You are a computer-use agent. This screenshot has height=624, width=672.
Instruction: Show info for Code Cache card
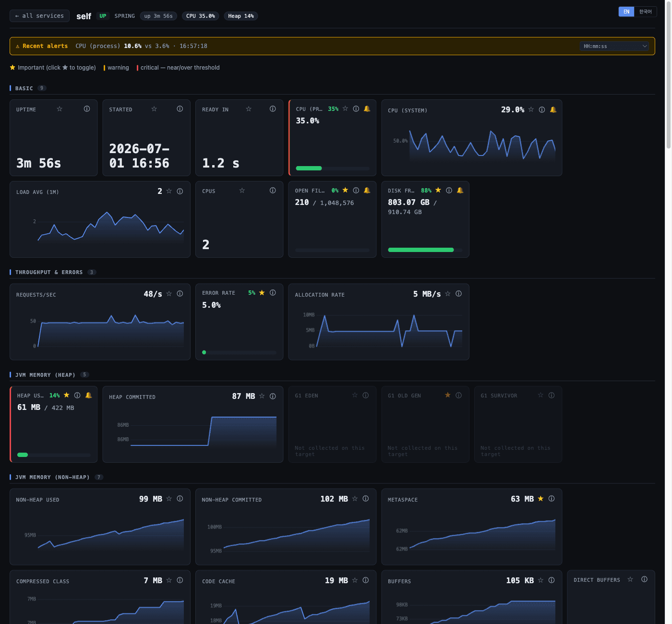366,580
